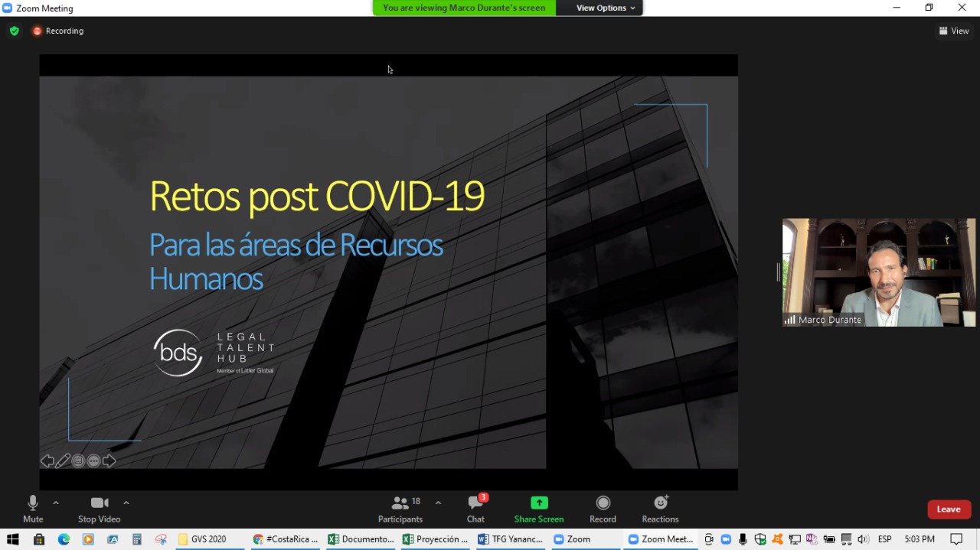The width and height of the screenshot is (980, 550).
Task: Open the View Options dropdown
Action: tap(606, 8)
